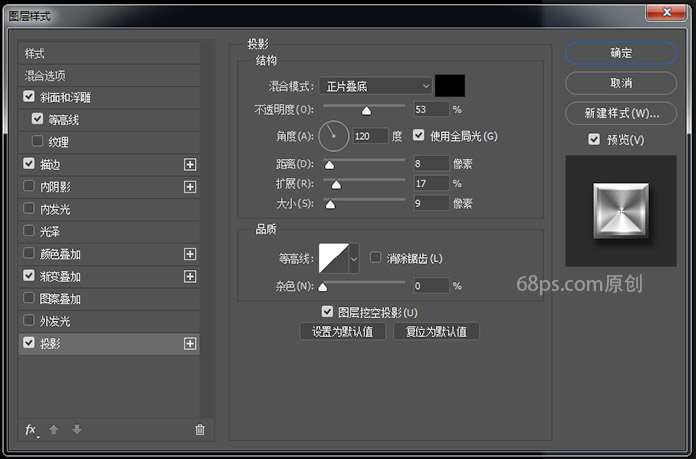Click the 距离 distance slider handle
The width and height of the screenshot is (696, 459).
329,165
